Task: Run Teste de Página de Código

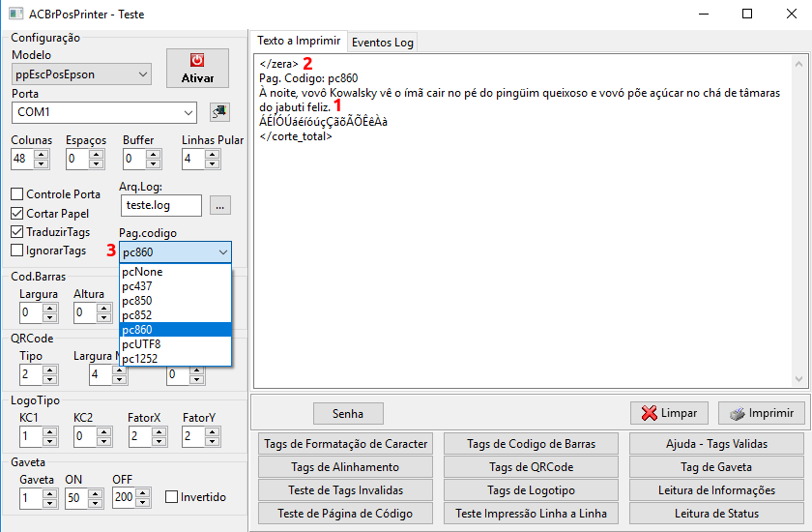Action: (x=345, y=514)
